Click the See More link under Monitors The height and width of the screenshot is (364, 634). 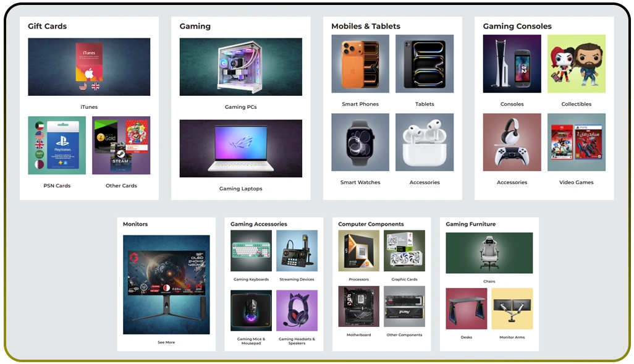point(166,342)
